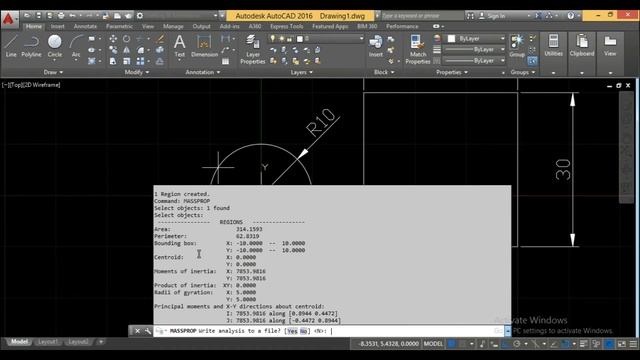Screen dimensions: 640x360
Task: Click the Help question mark icon
Action: (x=571, y=16)
